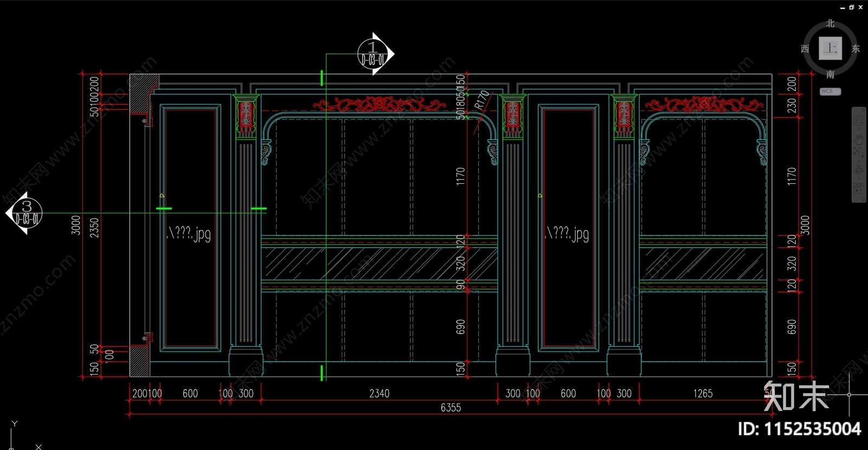This screenshot has height=450, width=868.
Task: Click the ViewCube west label 西
Action: coord(805,49)
